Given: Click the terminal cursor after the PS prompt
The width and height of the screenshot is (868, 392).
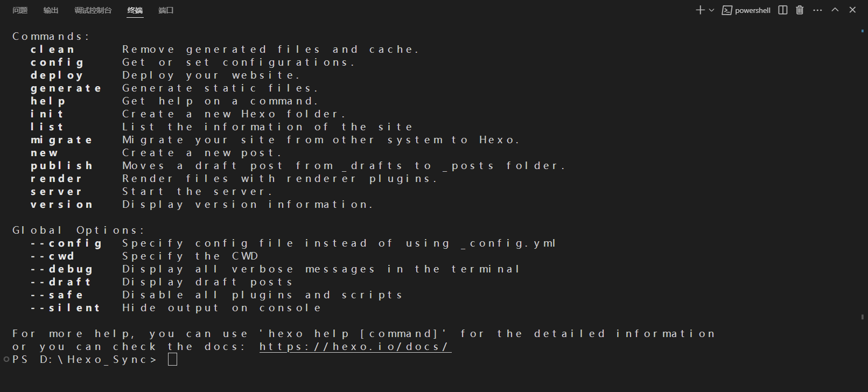Looking at the screenshot, I should coord(172,360).
